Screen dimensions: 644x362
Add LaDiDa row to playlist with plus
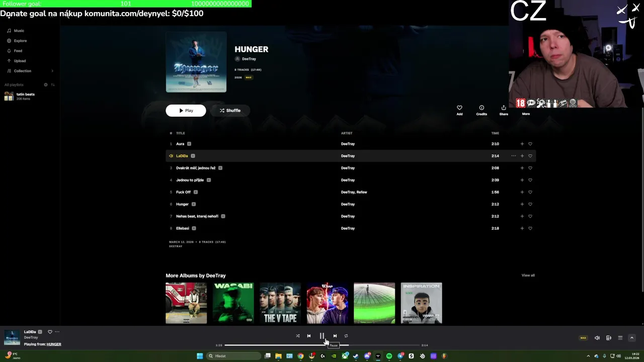[522, 156]
